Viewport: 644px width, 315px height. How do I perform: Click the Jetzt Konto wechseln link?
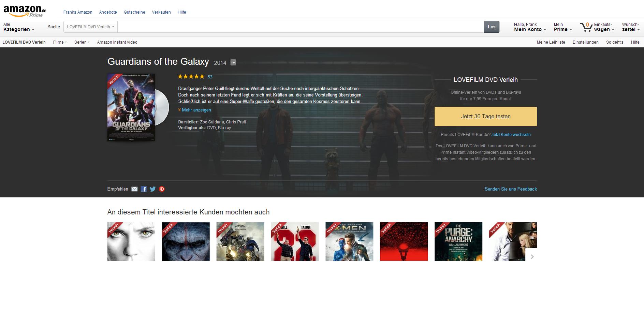(x=511, y=135)
